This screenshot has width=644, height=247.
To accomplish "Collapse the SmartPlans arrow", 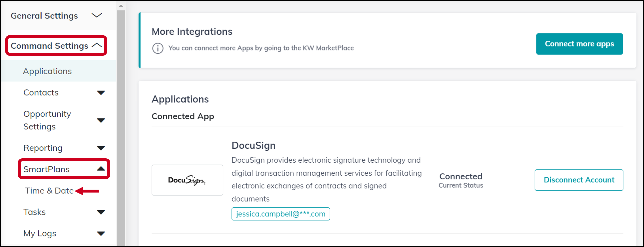I will pos(101,169).
